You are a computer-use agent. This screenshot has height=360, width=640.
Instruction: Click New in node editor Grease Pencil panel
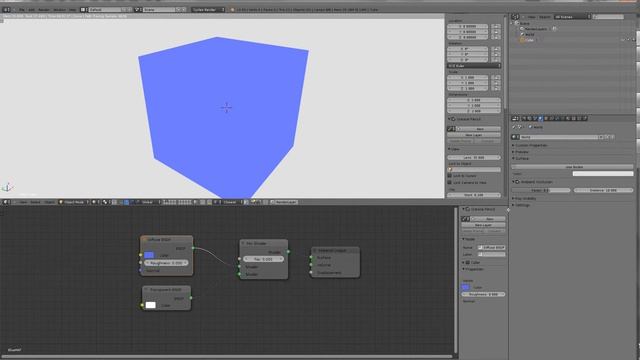(x=489, y=219)
